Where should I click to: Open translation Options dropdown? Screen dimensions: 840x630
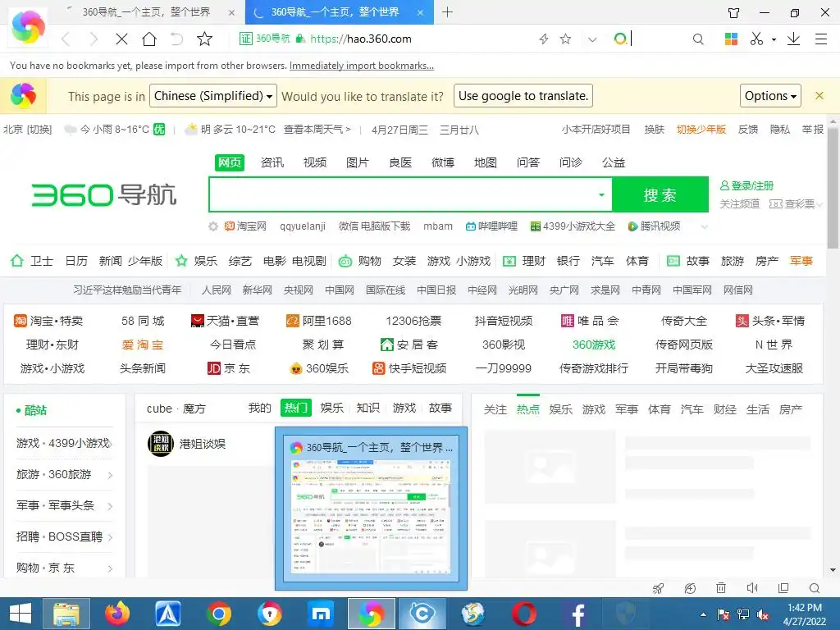click(x=770, y=96)
